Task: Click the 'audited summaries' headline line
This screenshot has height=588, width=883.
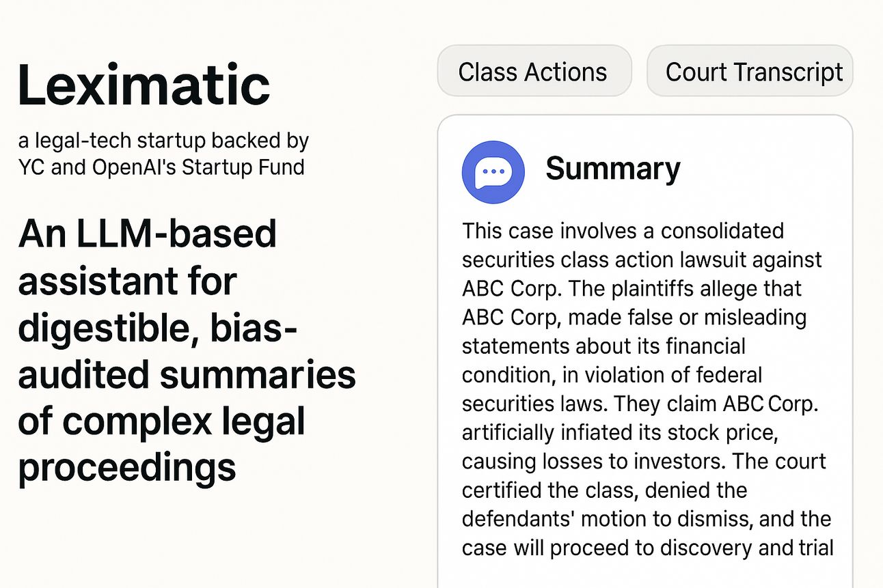Action: click(x=187, y=375)
